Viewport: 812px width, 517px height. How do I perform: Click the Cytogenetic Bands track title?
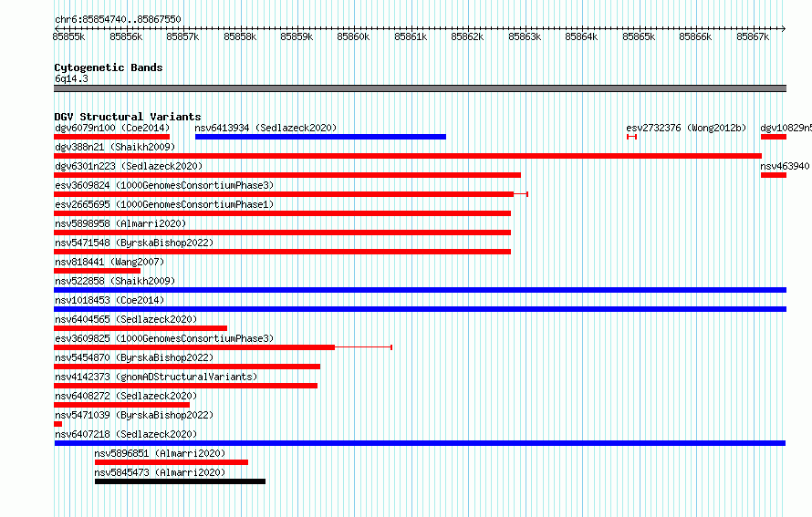tap(109, 67)
